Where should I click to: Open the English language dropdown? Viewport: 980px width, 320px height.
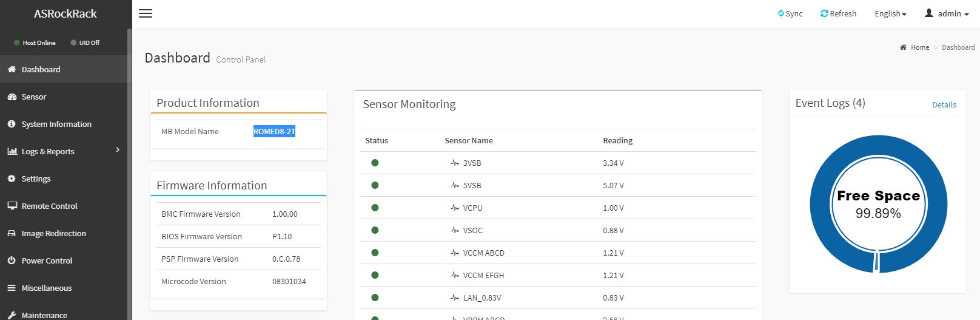[x=890, y=13]
